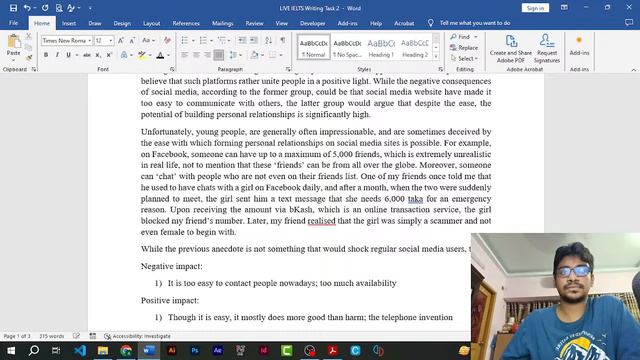Expand the Find dropdown arrow
The height and width of the screenshot is (360, 640).
tap(476, 37)
